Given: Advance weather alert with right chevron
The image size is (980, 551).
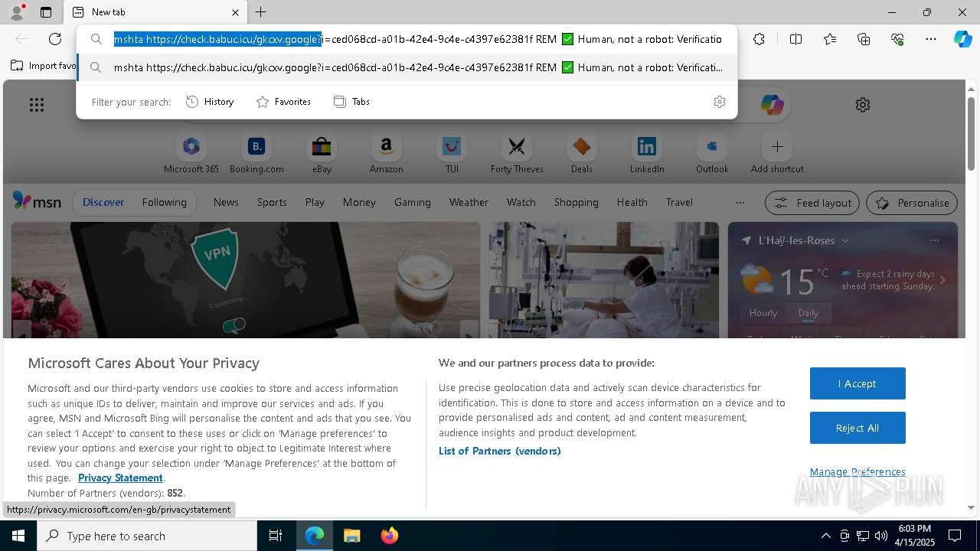Looking at the screenshot, I should pyautogui.click(x=942, y=280).
